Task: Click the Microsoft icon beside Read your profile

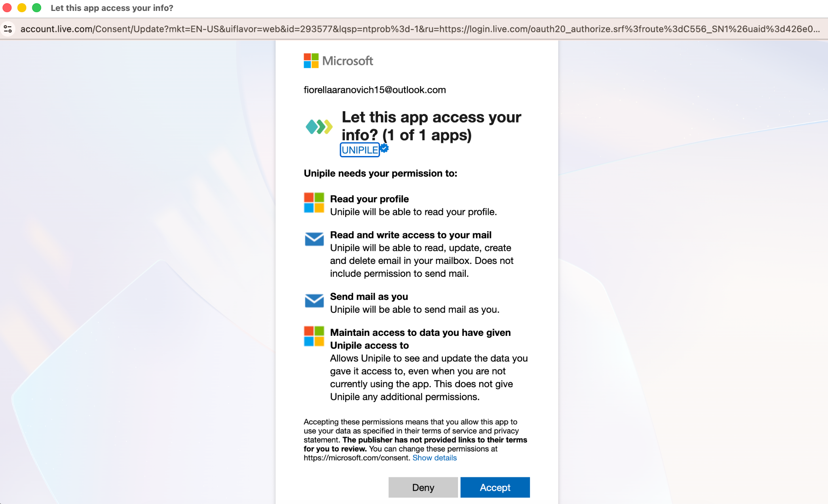Action: pos(314,202)
